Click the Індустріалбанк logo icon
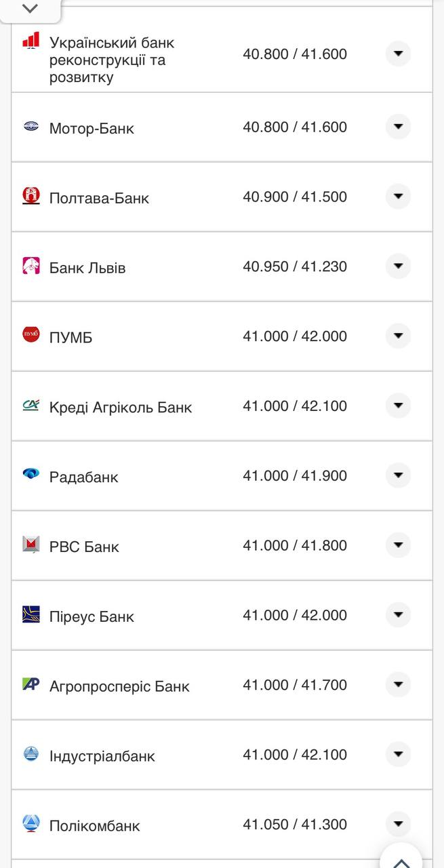The width and height of the screenshot is (444, 868). pyautogui.click(x=31, y=753)
